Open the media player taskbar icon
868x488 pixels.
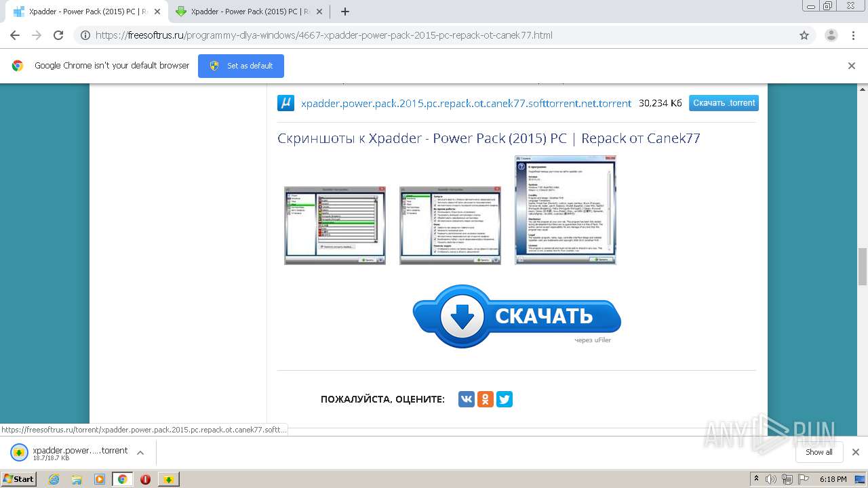[x=100, y=479]
